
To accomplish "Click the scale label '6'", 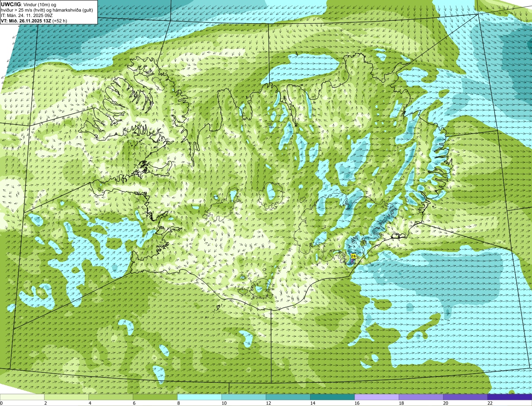I will (134, 403).
